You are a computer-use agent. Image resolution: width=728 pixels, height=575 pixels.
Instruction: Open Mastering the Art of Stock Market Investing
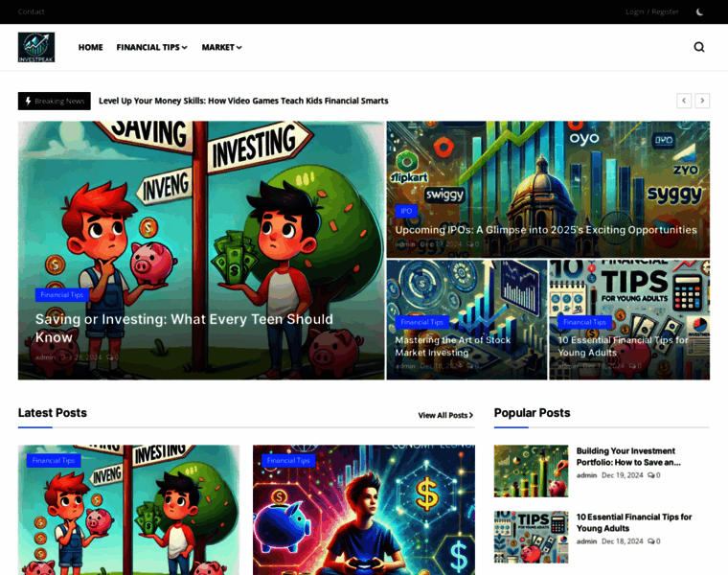(x=453, y=346)
